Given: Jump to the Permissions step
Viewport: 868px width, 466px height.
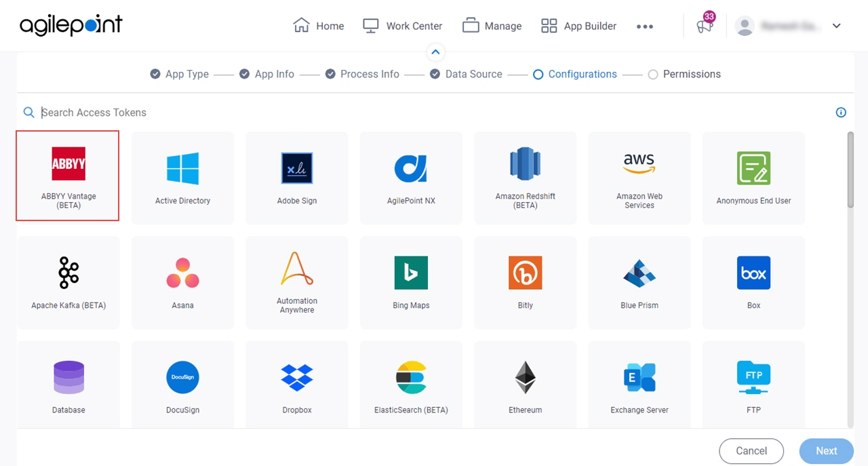Looking at the screenshot, I should 684,74.
